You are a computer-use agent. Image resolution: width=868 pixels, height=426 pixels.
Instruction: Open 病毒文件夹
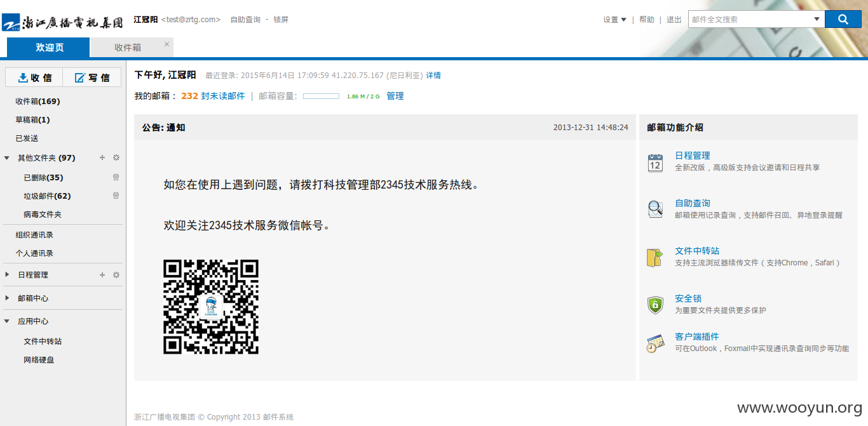(43, 214)
